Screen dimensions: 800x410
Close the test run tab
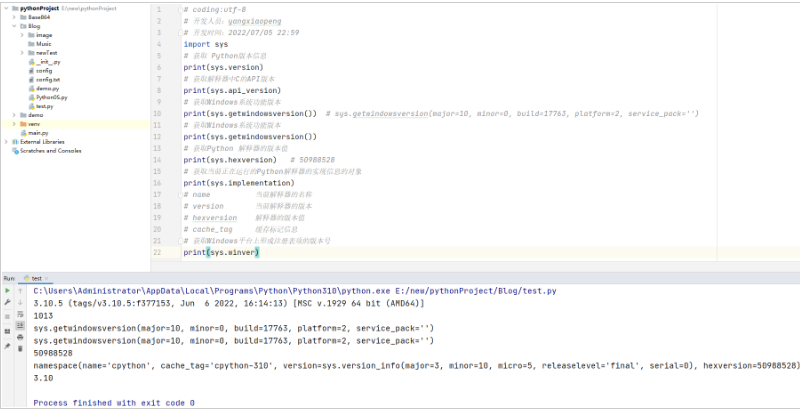[46, 278]
